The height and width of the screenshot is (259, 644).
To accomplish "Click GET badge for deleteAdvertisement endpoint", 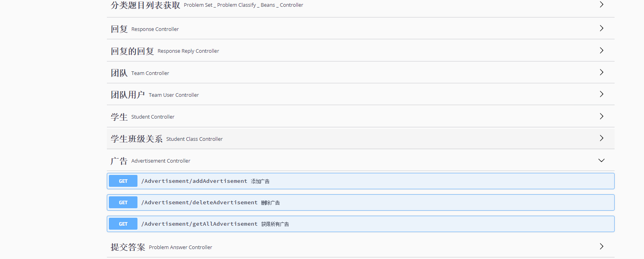I will coord(123,202).
